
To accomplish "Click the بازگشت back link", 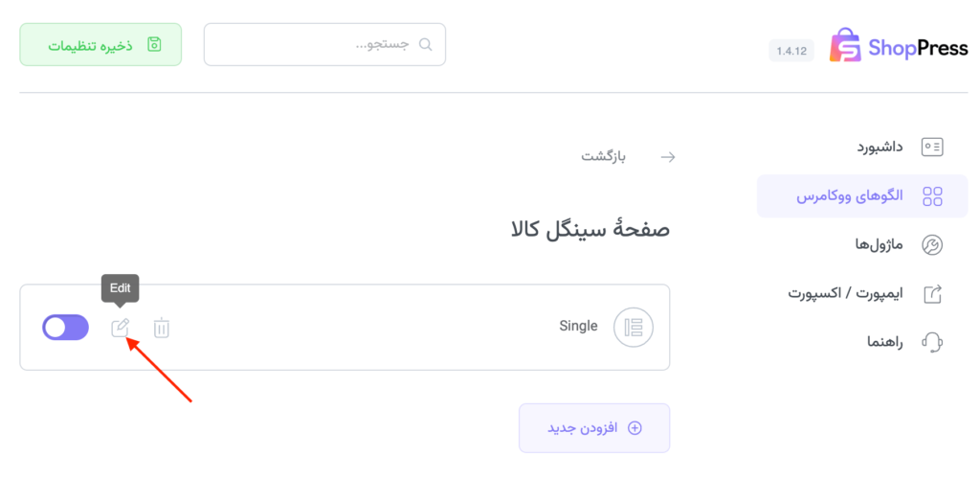I will point(604,156).
